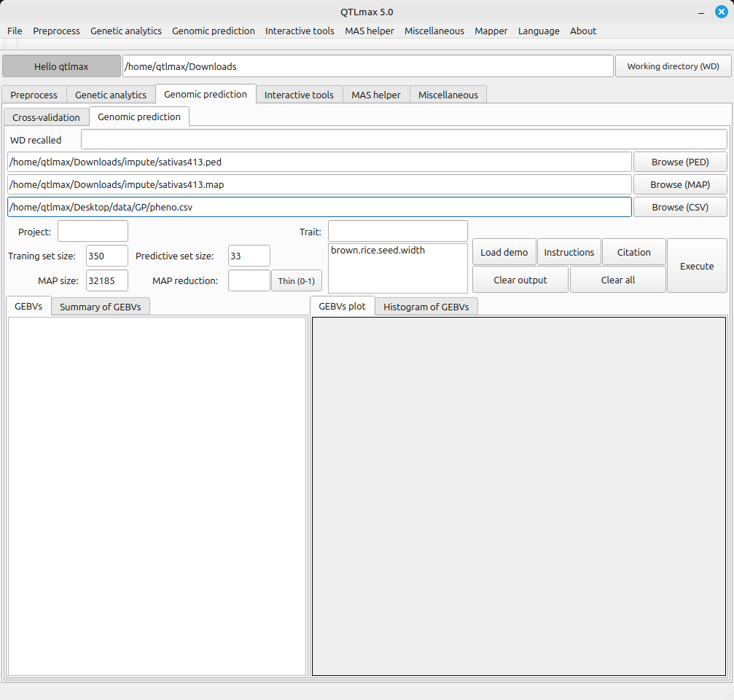This screenshot has height=700, width=734.
Task: Focus the Training set size field
Action: coord(106,256)
